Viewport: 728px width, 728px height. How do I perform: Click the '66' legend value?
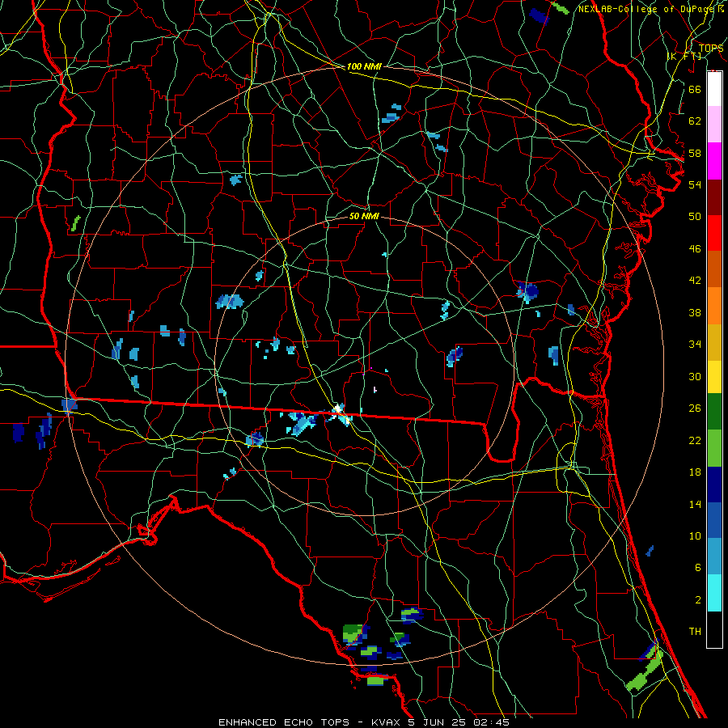[695, 89]
